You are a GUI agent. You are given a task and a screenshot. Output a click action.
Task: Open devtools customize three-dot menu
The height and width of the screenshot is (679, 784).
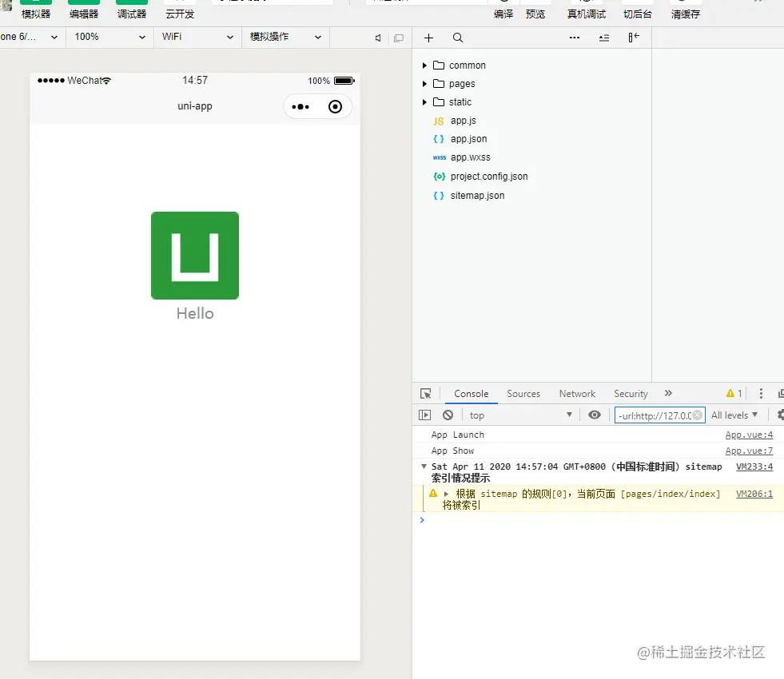click(761, 394)
